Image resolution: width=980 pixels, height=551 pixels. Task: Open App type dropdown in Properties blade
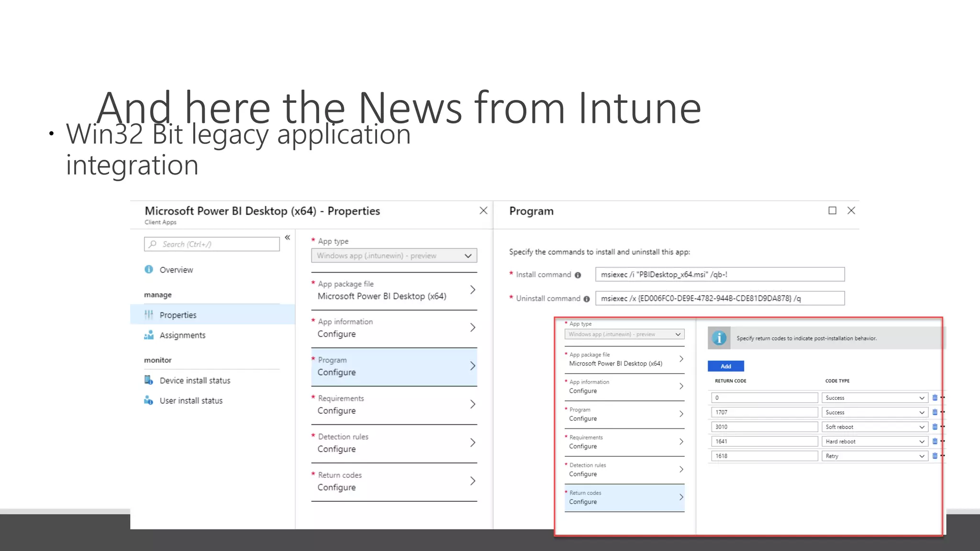(394, 255)
